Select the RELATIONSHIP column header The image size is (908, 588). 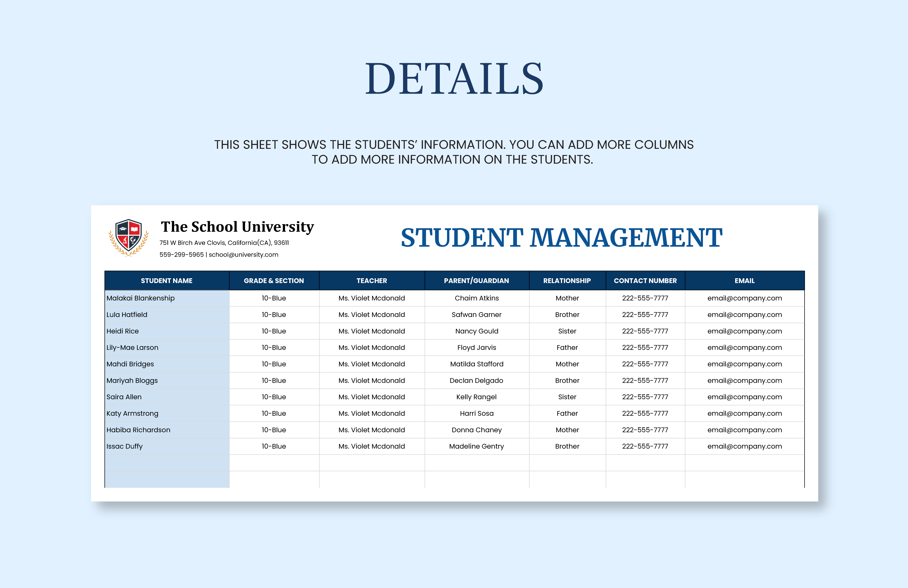click(x=567, y=281)
